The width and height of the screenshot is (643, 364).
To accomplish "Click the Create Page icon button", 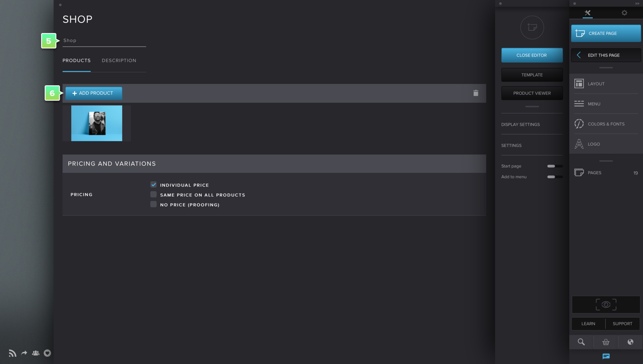I will point(580,33).
